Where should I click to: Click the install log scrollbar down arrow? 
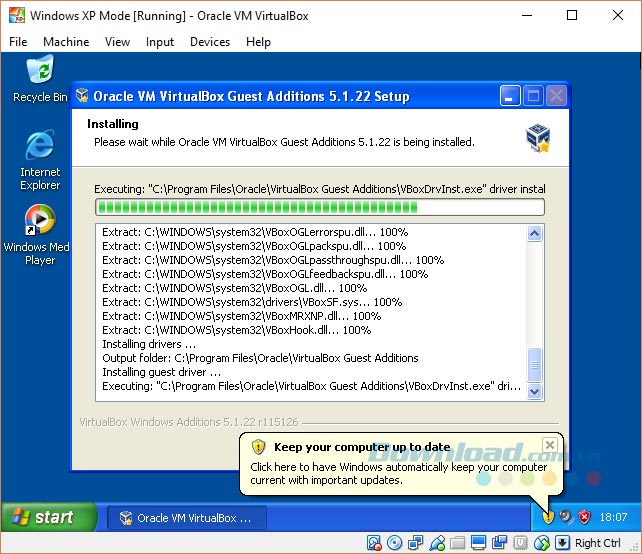535,392
